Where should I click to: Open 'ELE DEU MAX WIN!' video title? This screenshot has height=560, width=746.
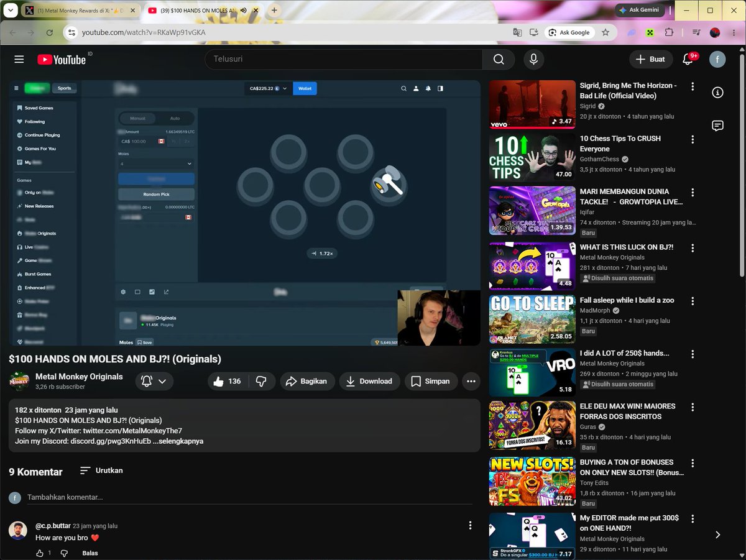point(627,411)
